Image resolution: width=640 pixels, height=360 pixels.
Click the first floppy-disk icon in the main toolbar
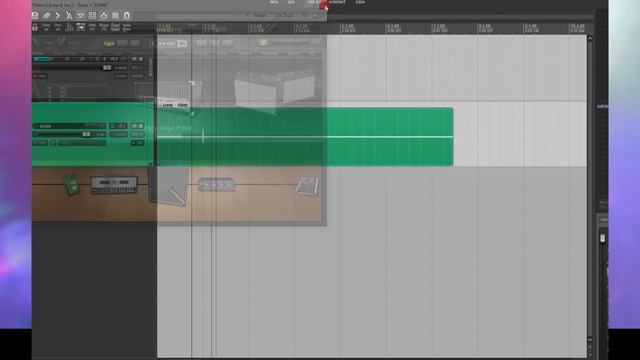click(35, 16)
